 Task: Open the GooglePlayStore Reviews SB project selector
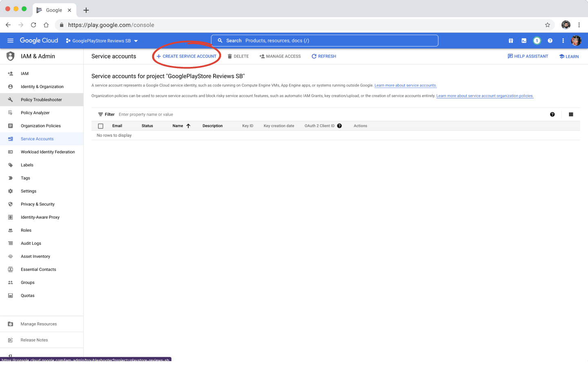[x=102, y=41]
